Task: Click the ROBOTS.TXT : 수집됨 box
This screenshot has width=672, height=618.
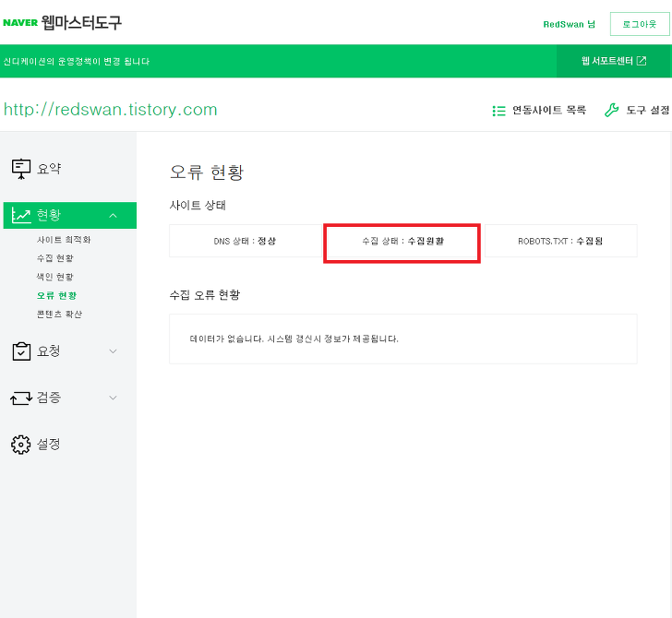Action: coord(560,241)
